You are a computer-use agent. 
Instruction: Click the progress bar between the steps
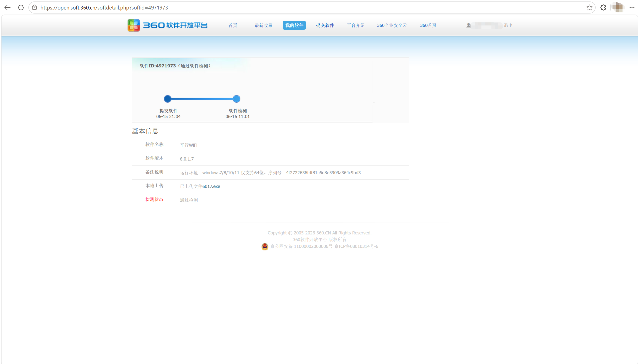(202, 99)
